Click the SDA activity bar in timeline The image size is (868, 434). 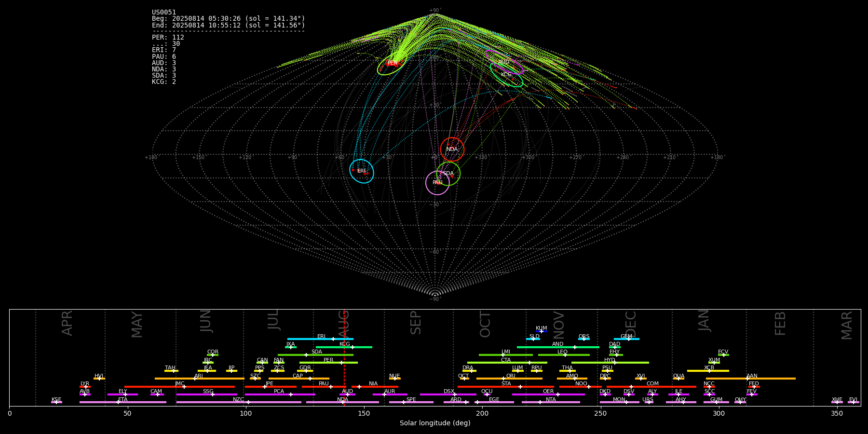(x=315, y=355)
